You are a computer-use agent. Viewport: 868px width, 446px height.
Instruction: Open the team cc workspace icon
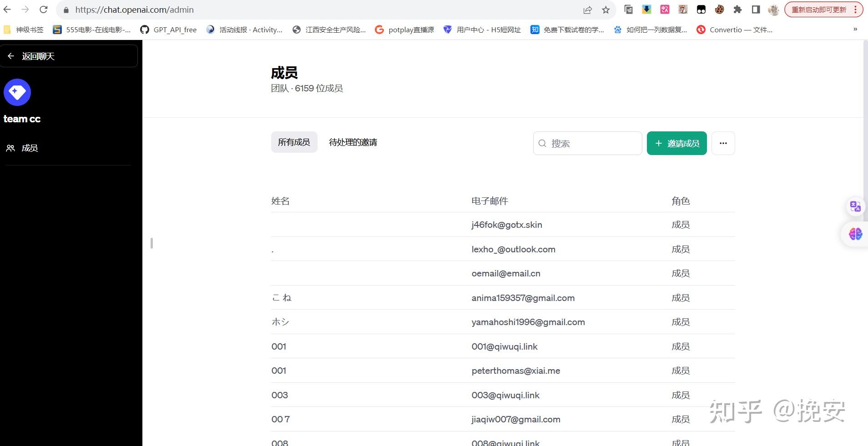pos(17,92)
